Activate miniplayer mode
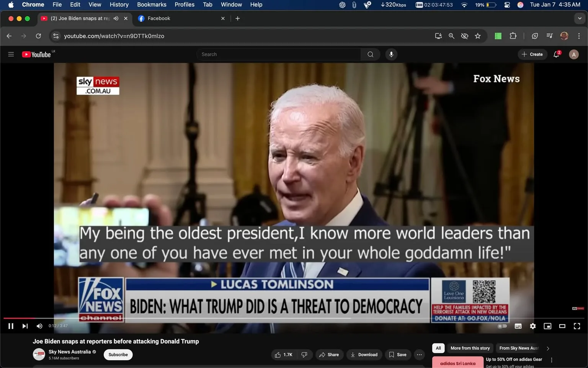Image resolution: width=588 pixels, height=368 pixels. coord(547,326)
